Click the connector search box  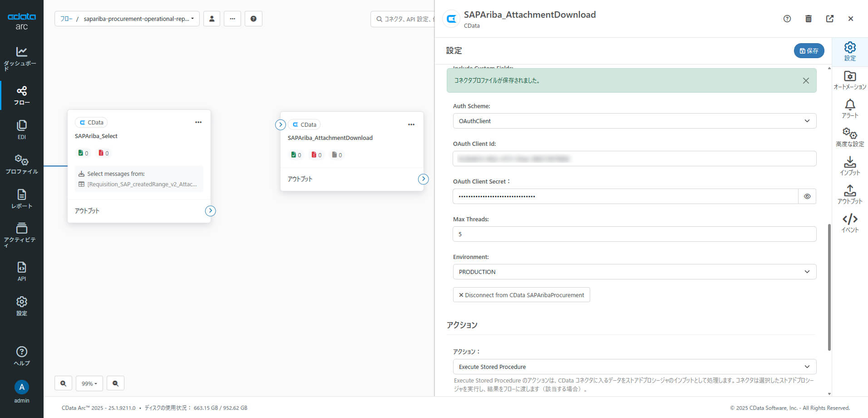coord(402,19)
